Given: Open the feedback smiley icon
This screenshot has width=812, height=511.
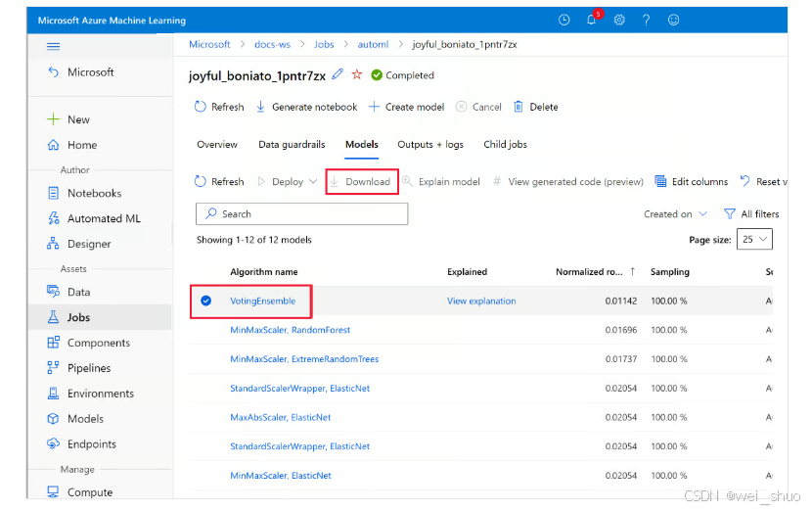Looking at the screenshot, I should (673, 20).
